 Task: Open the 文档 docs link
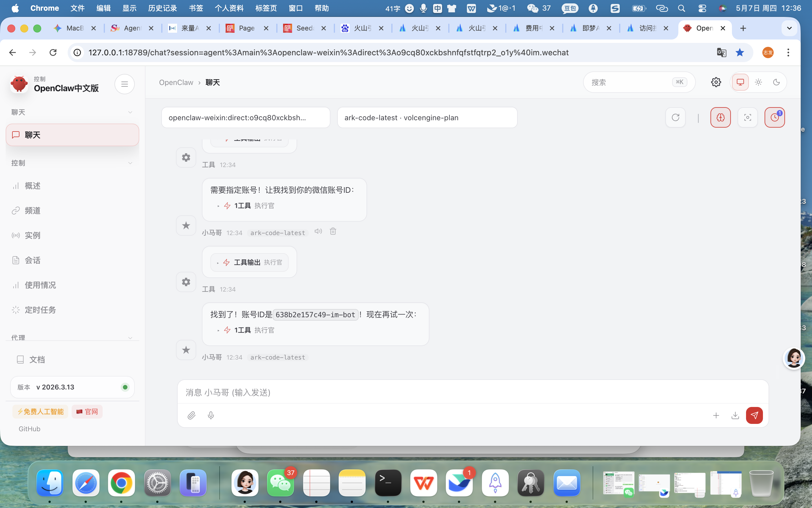72,360
